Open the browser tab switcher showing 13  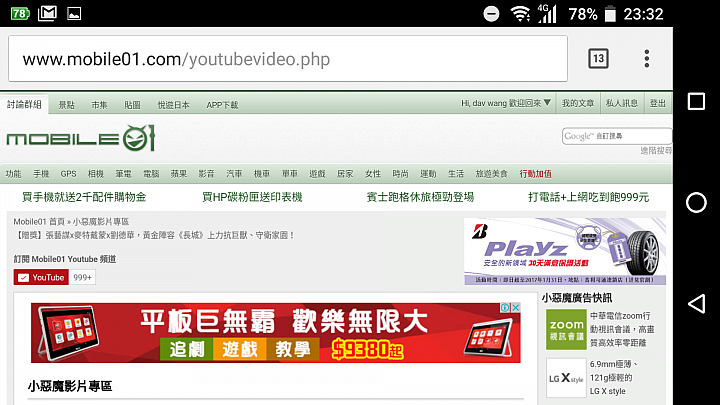pos(598,59)
